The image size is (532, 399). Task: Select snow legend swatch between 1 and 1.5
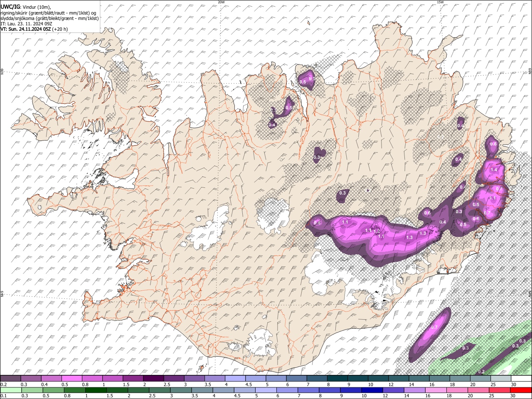click(x=112, y=379)
